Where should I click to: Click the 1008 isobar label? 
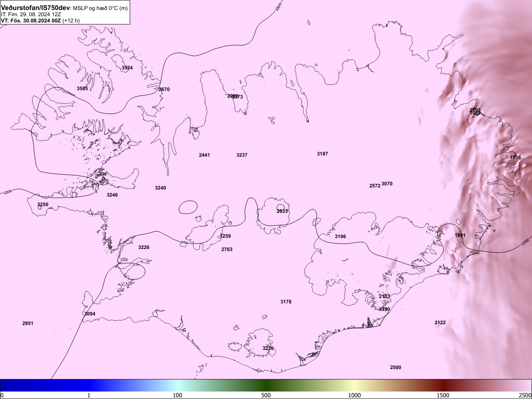(525, 241)
